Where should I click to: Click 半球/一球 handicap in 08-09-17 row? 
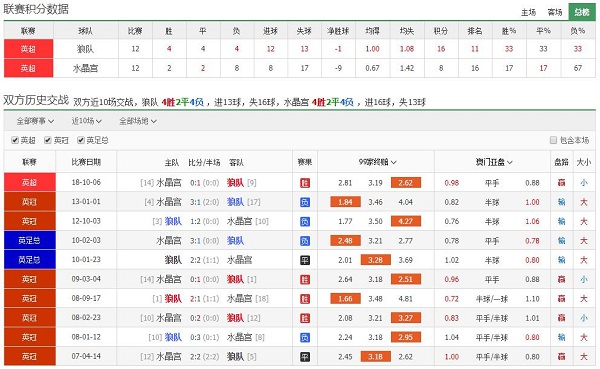(492, 299)
